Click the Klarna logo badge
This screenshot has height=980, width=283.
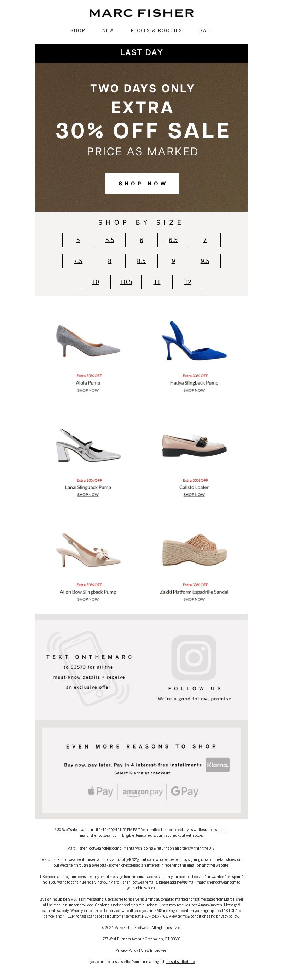pyautogui.click(x=218, y=765)
